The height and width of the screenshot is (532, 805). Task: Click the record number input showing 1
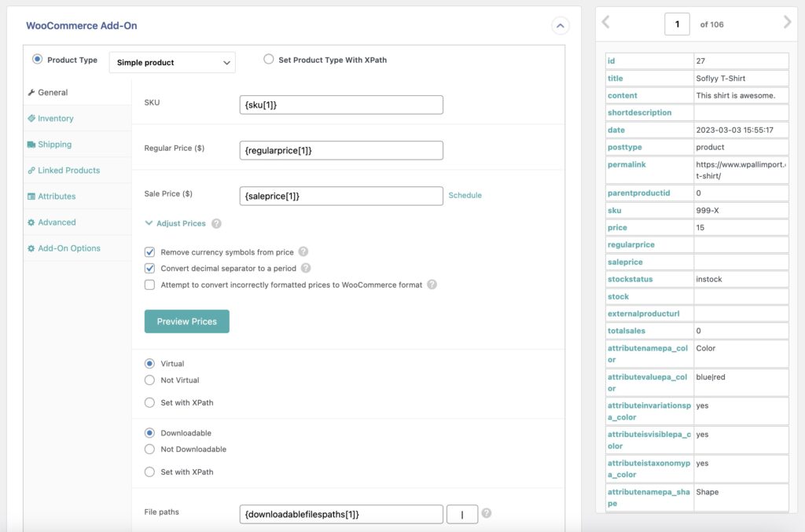click(677, 24)
